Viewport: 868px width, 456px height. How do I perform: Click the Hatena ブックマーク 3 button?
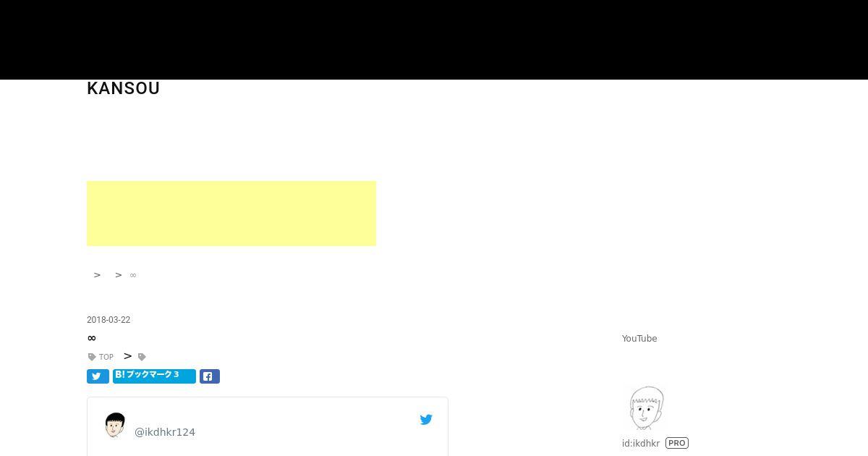[x=154, y=376]
